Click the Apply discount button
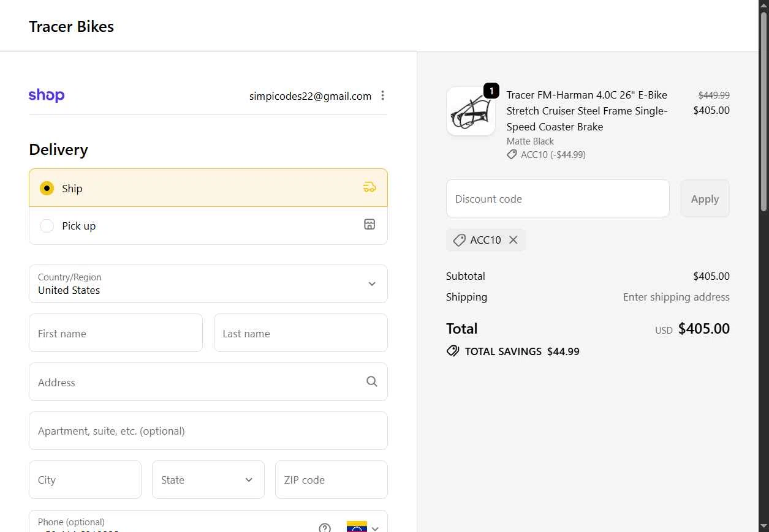 pos(705,198)
